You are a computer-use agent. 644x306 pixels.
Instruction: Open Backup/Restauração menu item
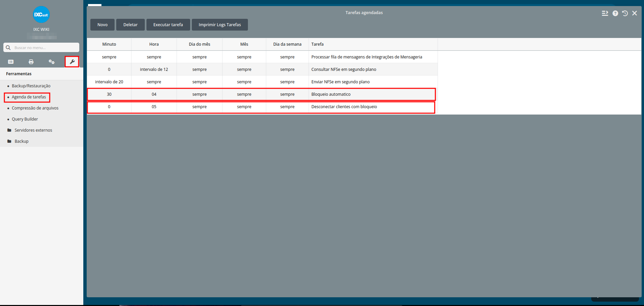tap(31, 86)
